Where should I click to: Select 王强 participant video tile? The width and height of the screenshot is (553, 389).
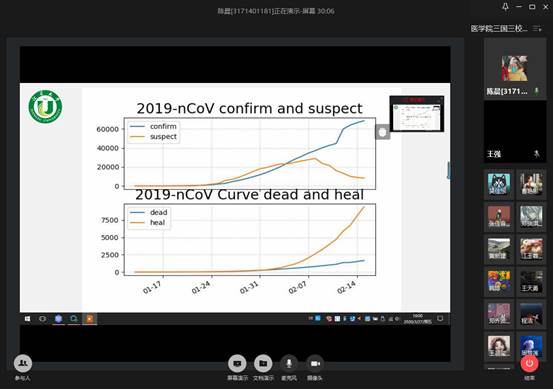(x=515, y=132)
